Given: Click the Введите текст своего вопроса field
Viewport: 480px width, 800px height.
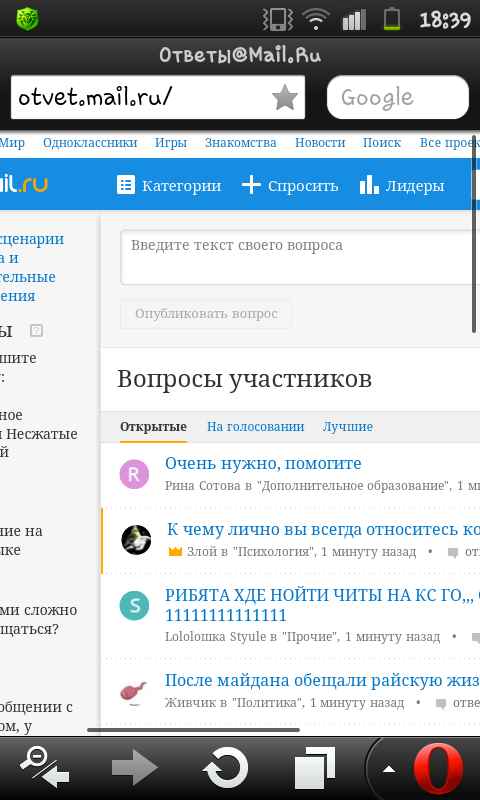Looking at the screenshot, I should coord(300,257).
